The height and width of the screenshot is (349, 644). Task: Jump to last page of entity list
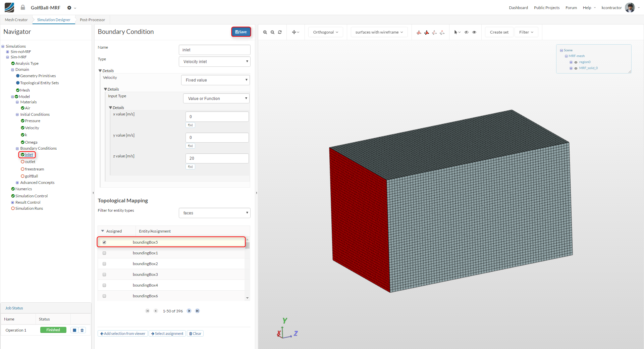(198, 311)
